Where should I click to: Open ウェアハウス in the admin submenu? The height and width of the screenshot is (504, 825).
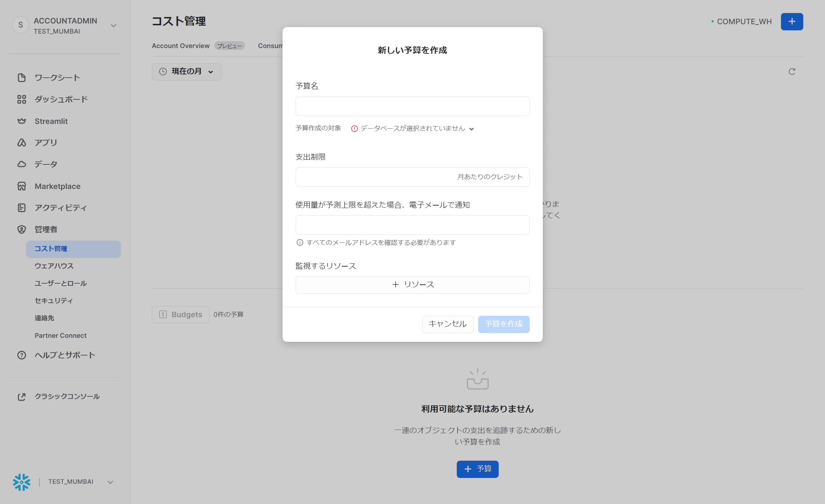[54, 266]
